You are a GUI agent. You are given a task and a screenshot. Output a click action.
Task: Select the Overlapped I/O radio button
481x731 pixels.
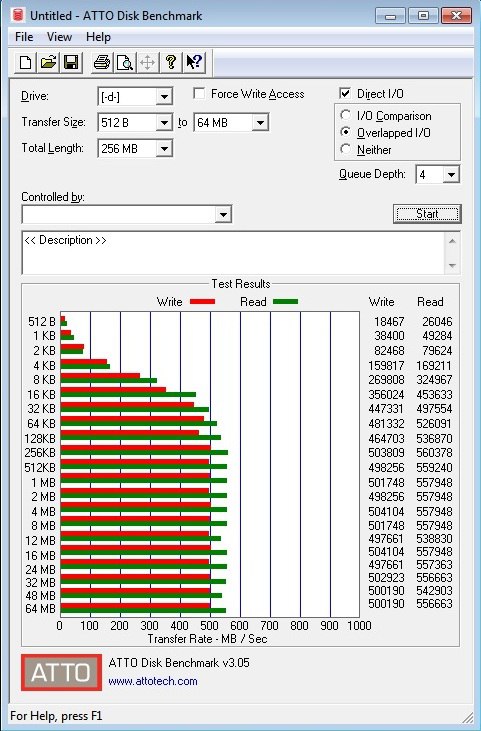345,132
